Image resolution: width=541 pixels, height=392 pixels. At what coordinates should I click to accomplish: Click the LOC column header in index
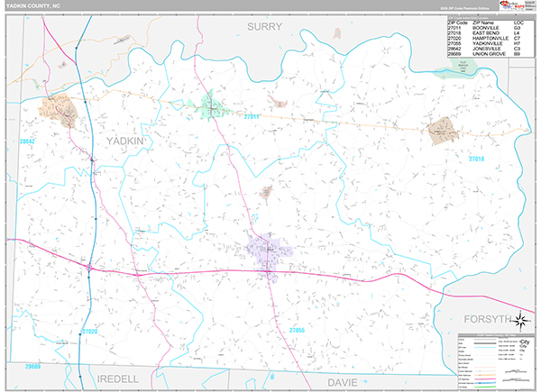(518, 23)
